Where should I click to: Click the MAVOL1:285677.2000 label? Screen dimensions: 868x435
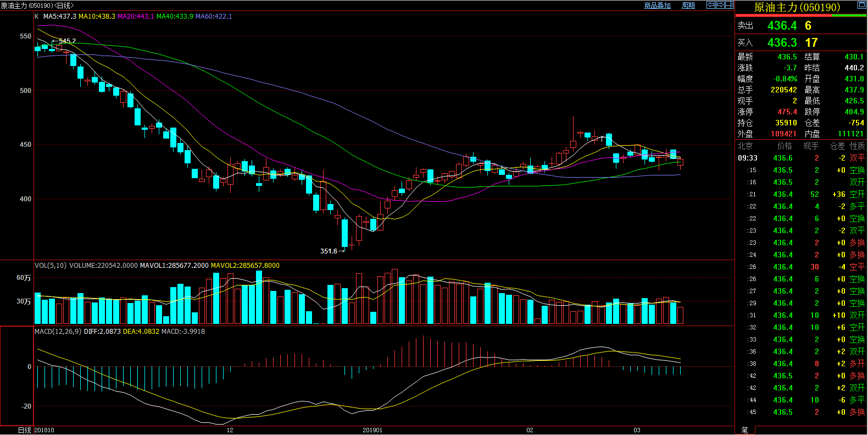[174, 266]
